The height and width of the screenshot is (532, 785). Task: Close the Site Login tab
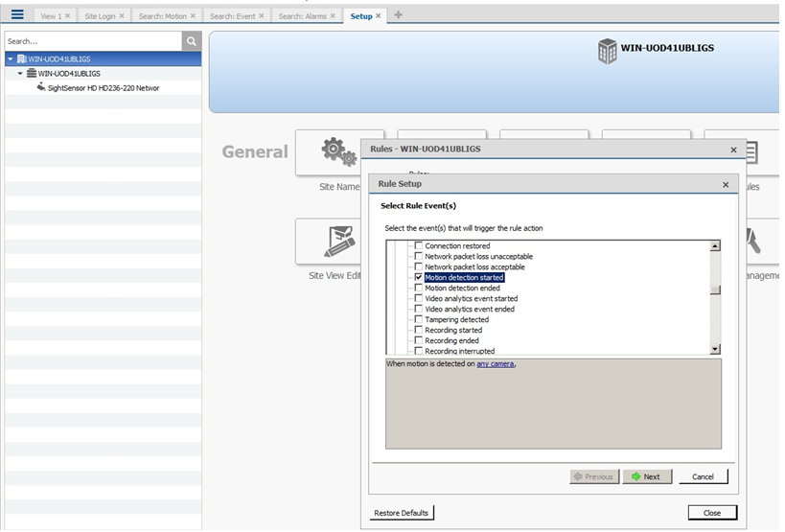click(122, 16)
